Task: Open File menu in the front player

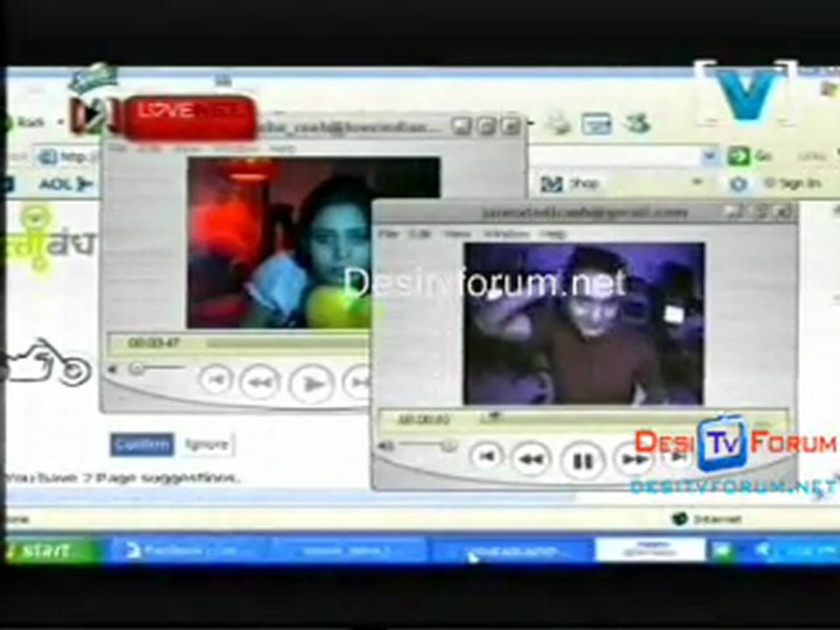Action: click(388, 234)
